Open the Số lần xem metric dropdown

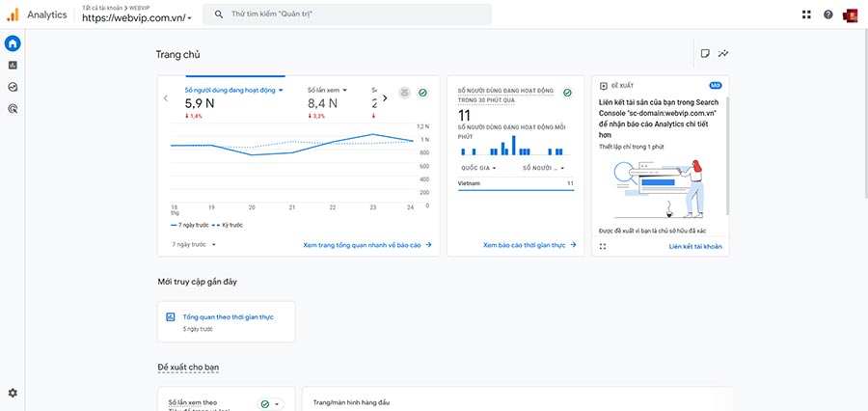pyautogui.click(x=327, y=90)
